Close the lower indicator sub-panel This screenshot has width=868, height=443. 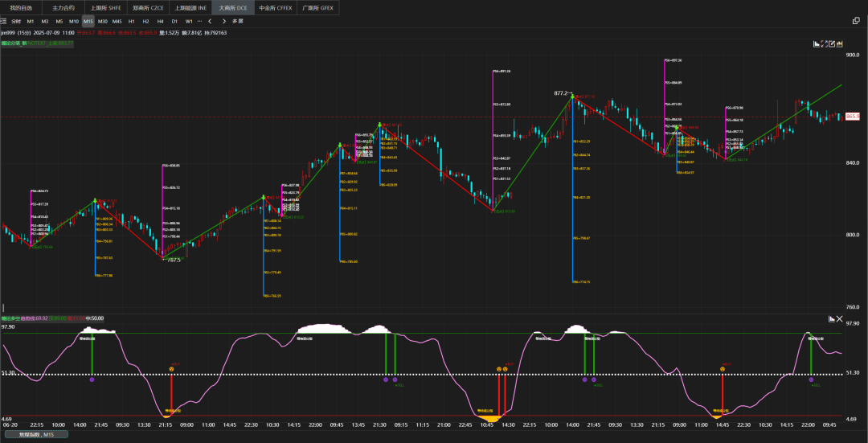tap(840, 319)
